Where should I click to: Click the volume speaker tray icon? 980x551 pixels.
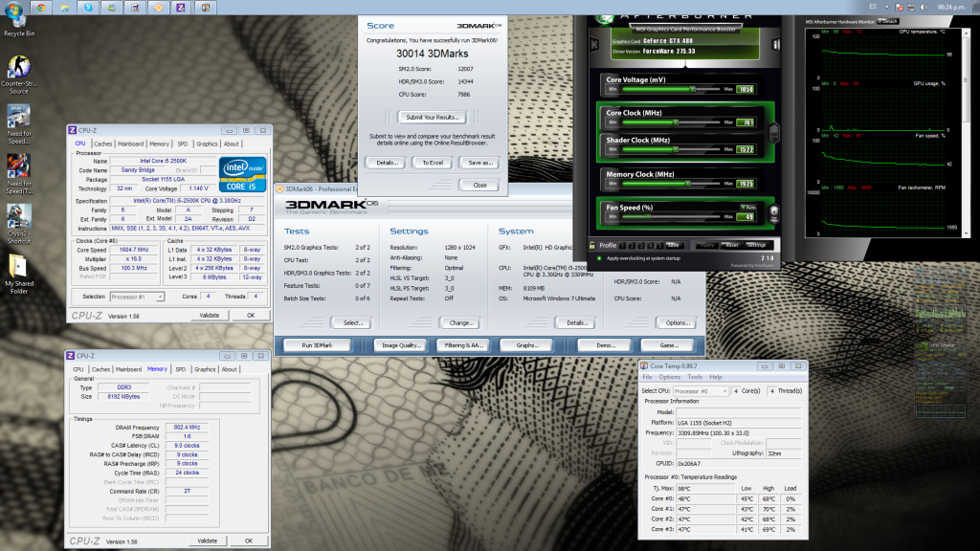coord(924,8)
